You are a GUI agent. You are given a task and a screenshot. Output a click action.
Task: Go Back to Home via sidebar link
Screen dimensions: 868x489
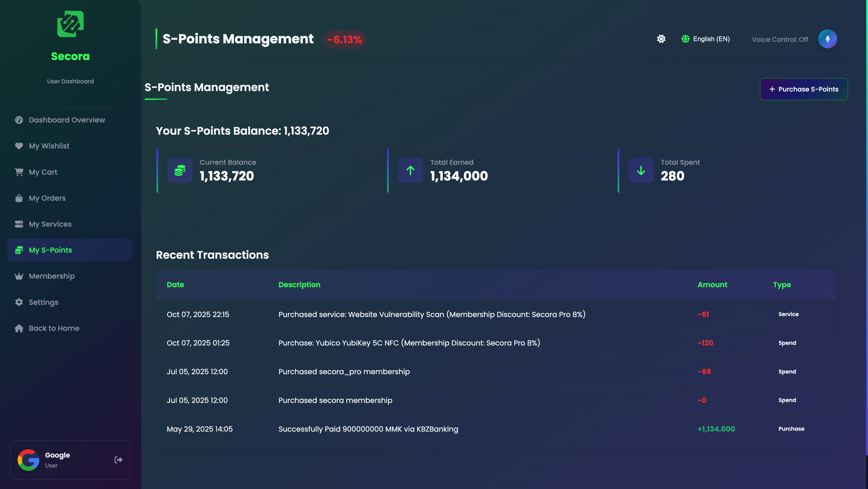coord(54,328)
